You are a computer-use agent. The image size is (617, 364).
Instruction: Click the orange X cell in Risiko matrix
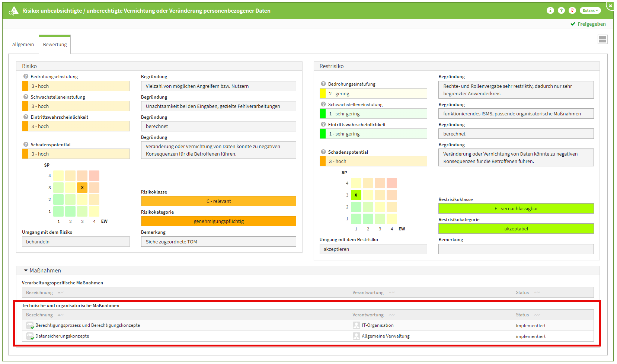click(x=82, y=188)
